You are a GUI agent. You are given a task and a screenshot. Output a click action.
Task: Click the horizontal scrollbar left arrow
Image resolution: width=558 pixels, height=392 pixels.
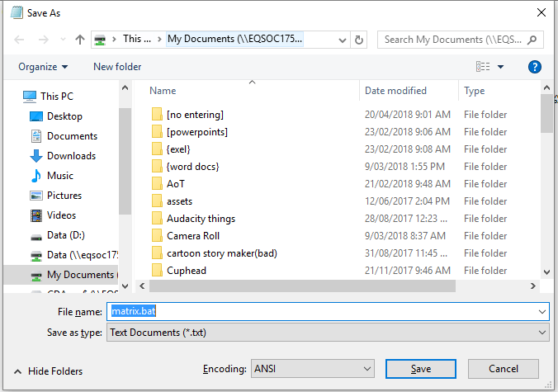coord(142,286)
